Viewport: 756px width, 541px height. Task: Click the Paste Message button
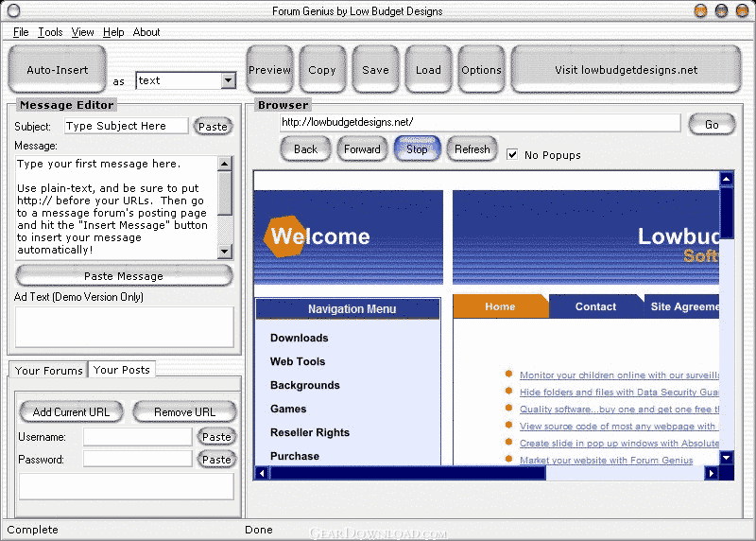[124, 276]
